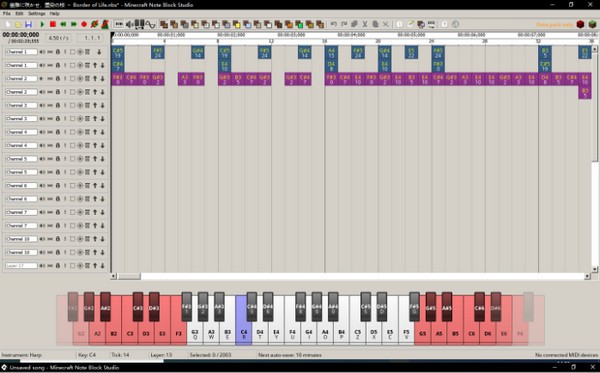Viewport: 600px width, 373px height.
Task: Redo the last undone action
Action: tap(344, 24)
